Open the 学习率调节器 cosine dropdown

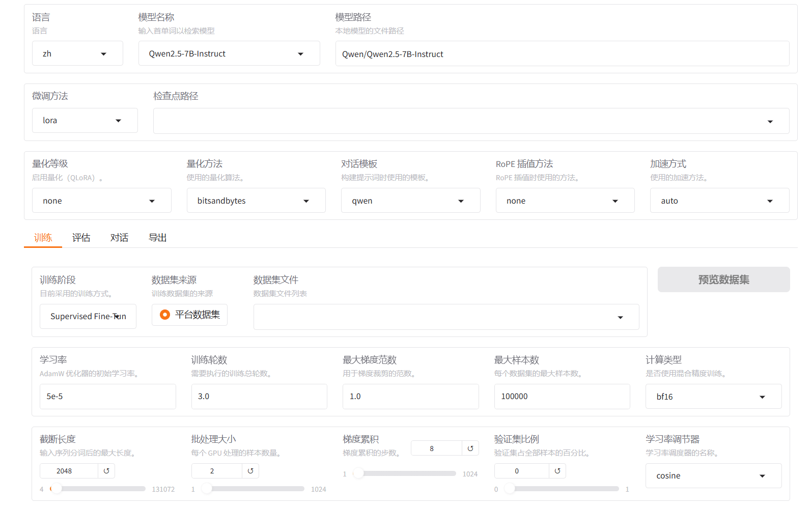713,476
